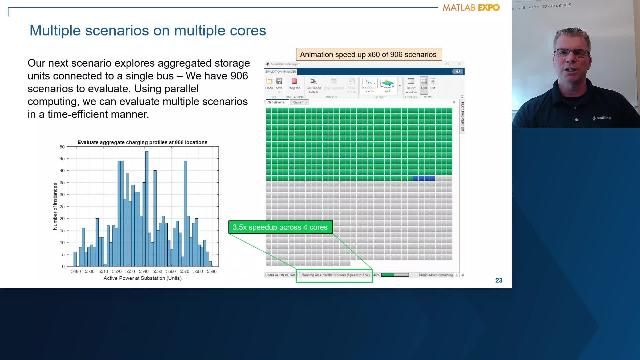This screenshot has width=640, height=360.
Task: Click the run-simulation arrow icon in the toolstrip
Action: [x=314, y=81]
